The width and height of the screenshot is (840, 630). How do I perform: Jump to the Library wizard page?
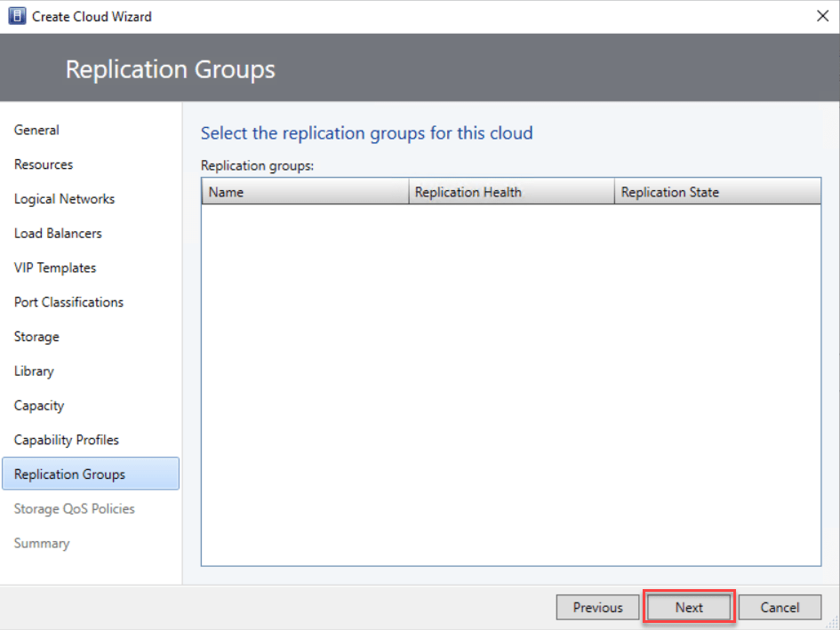coord(34,371)
